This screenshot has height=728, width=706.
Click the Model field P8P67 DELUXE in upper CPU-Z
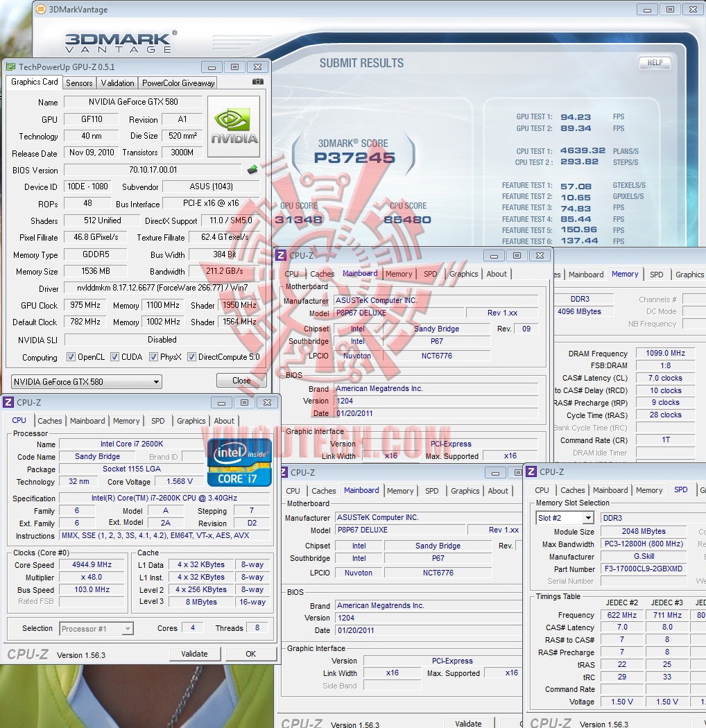tap(399, 313)
